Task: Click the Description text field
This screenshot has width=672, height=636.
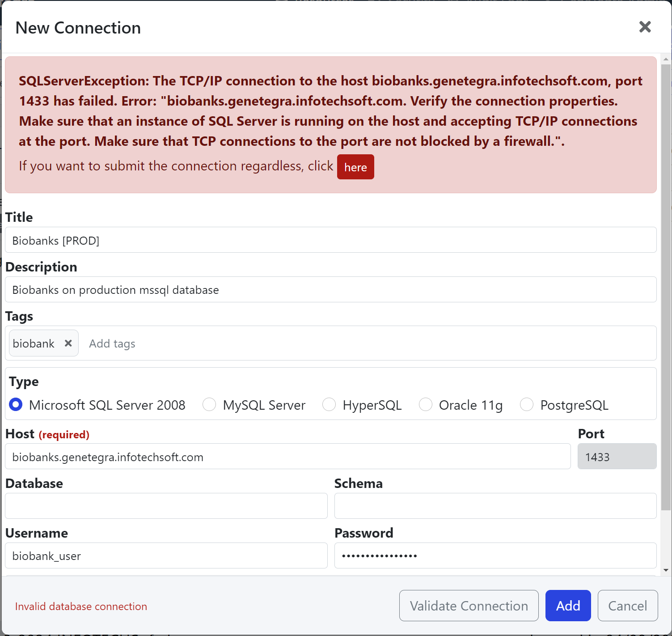Action: (333, 289)
